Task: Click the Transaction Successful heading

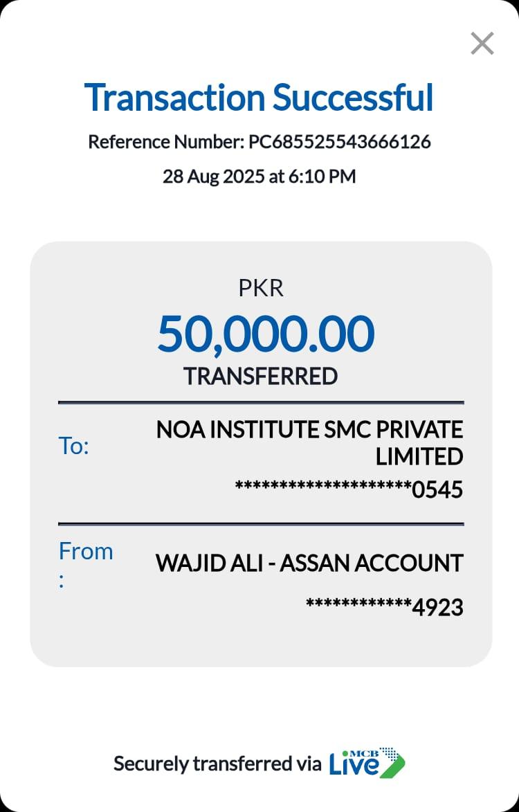Action: (259, 98)
